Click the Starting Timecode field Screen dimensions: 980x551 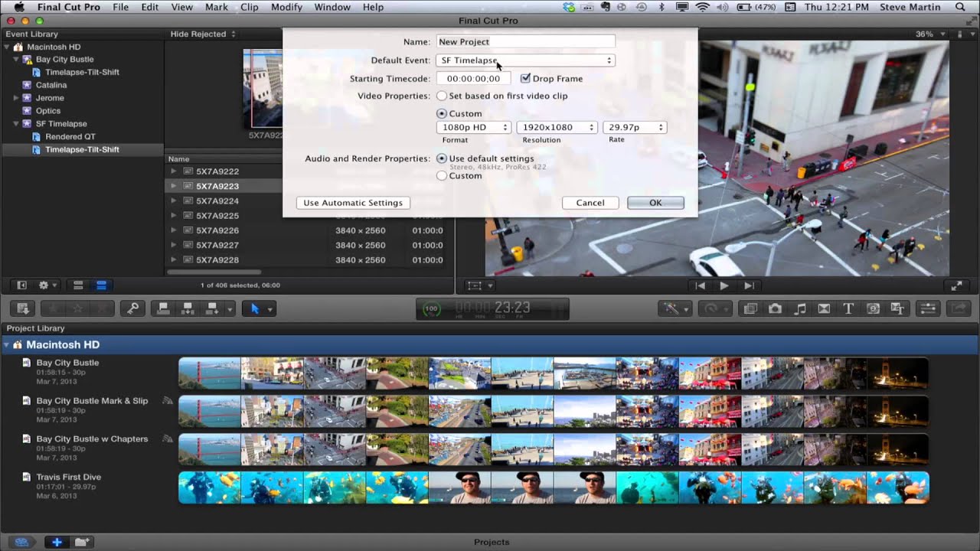474,78
